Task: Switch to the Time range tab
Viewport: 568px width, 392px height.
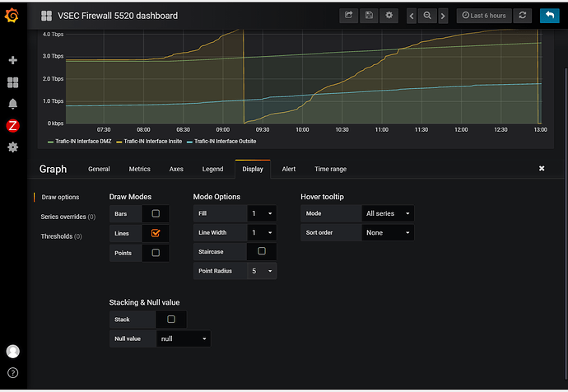Action: 330,169
